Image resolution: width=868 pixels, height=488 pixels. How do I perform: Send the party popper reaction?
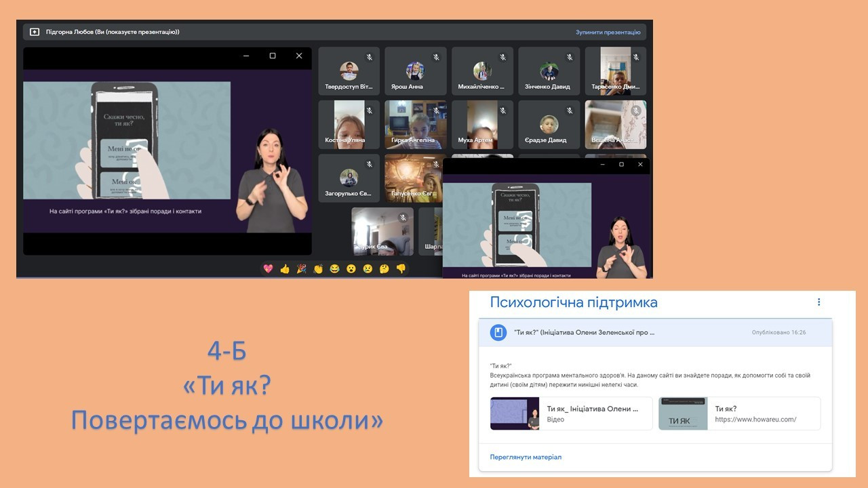coord(301,269)
